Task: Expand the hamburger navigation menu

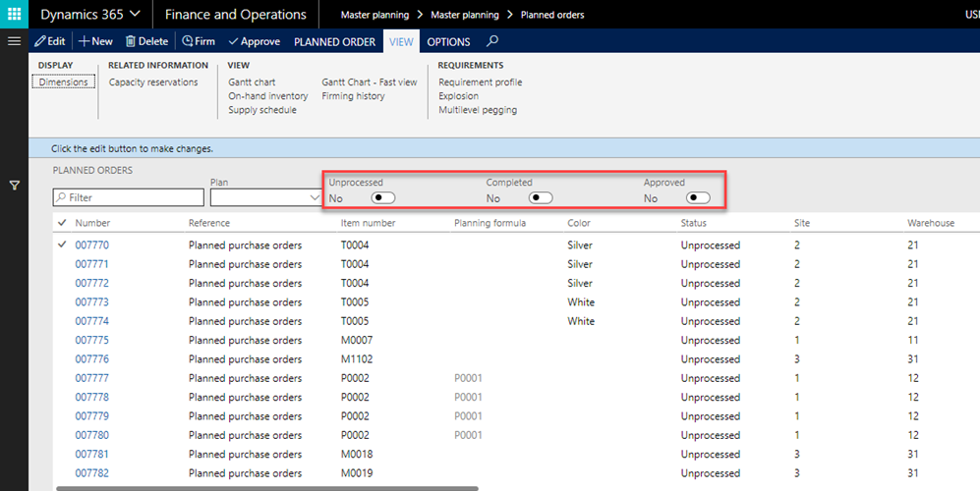Action: (14, 41)
